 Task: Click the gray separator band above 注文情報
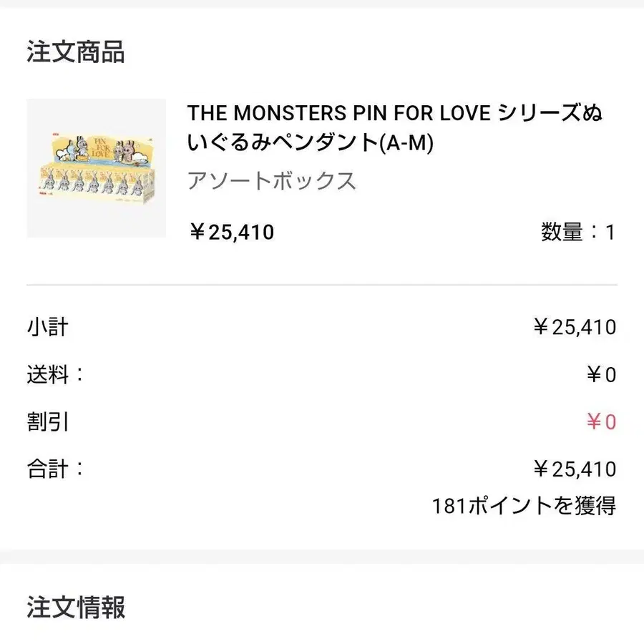322,556
